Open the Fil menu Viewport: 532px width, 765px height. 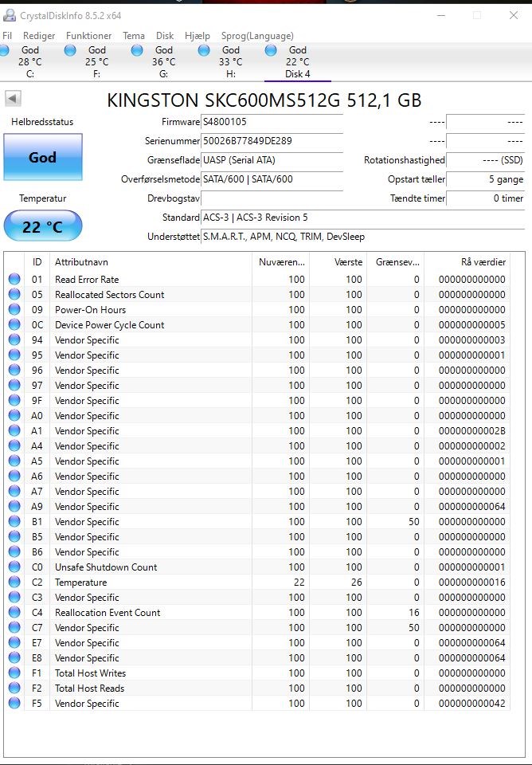tap(7, 36)
